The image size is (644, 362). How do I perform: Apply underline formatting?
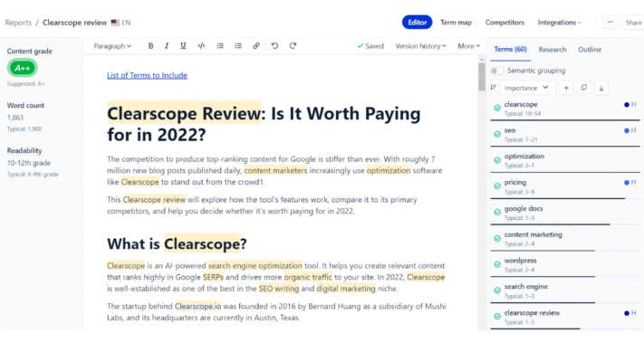click(183, 46)
